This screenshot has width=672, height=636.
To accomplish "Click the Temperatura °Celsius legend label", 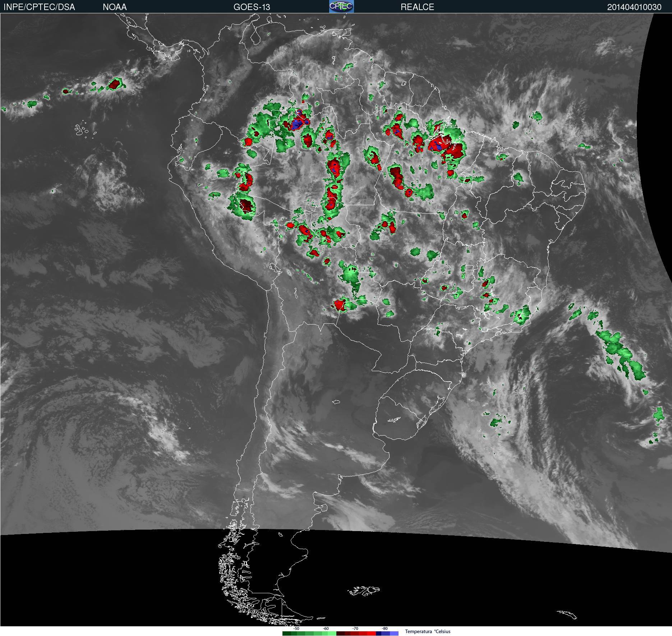I will [428, 632].
